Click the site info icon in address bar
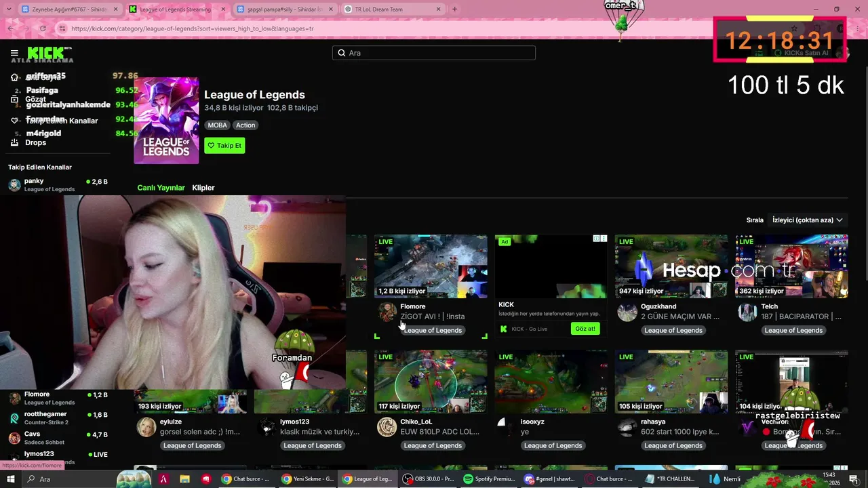Image resolution: width=868 pixels, height=488 pixels. 62,28
